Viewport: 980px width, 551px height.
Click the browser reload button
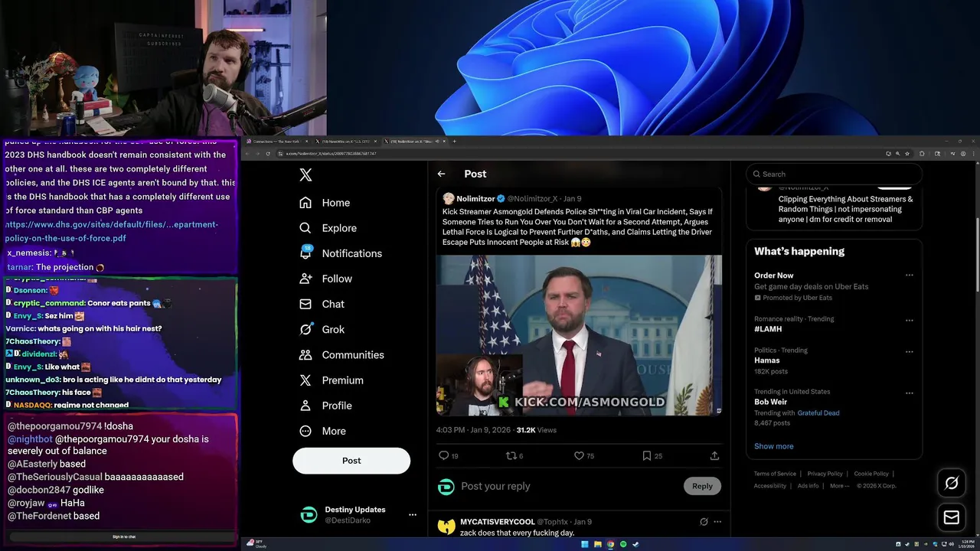[268, 154]
